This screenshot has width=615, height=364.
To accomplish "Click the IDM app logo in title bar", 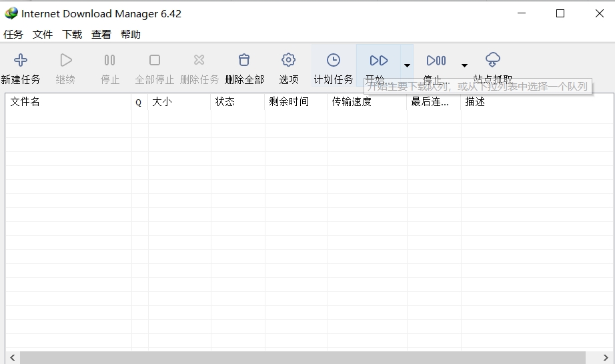I will (11, 13).
